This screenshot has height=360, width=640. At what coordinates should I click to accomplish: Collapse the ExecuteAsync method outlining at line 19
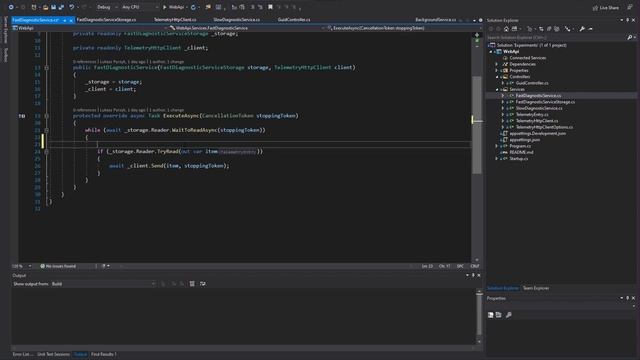pos(47,116)
